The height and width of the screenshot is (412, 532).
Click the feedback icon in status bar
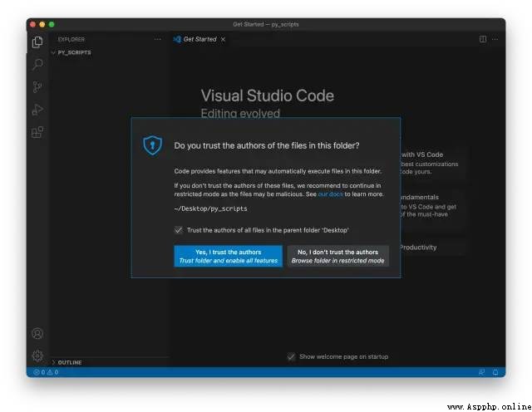(481, 372)
